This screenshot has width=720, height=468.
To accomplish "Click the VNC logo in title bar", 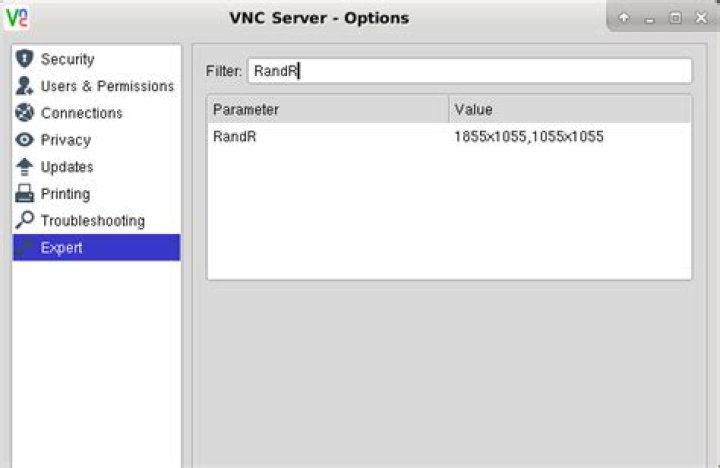I will point(17,17).
